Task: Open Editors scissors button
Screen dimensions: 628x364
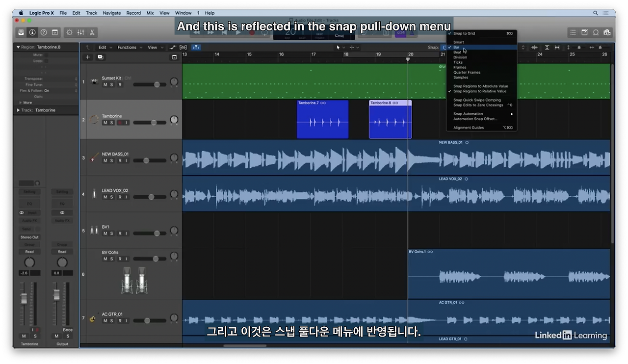Action: tap(92, 32)
